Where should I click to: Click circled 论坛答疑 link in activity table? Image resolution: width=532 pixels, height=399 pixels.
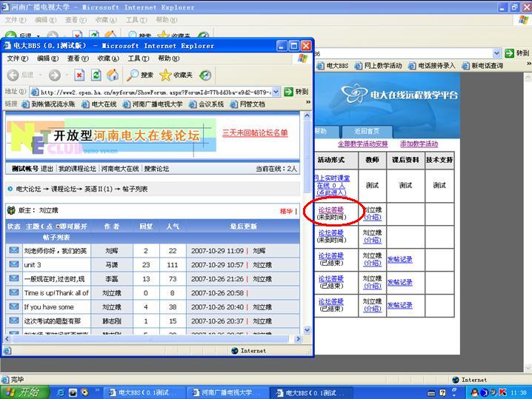(330, 209)
